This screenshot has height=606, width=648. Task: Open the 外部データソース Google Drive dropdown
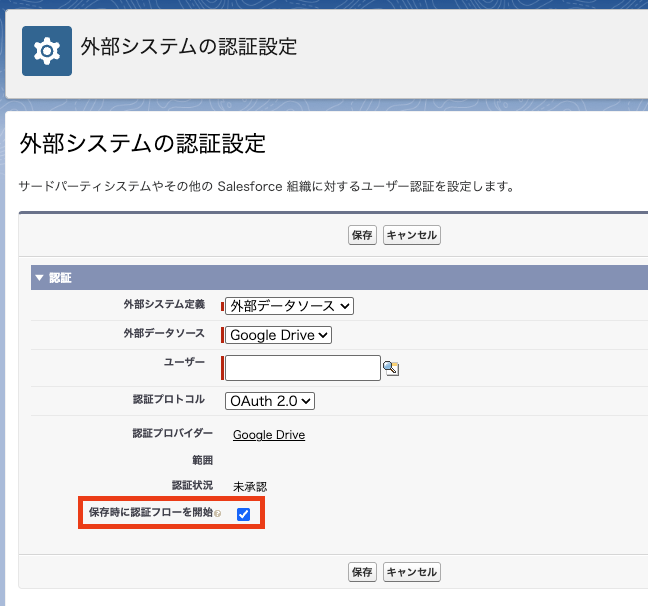tap(278, 335)
